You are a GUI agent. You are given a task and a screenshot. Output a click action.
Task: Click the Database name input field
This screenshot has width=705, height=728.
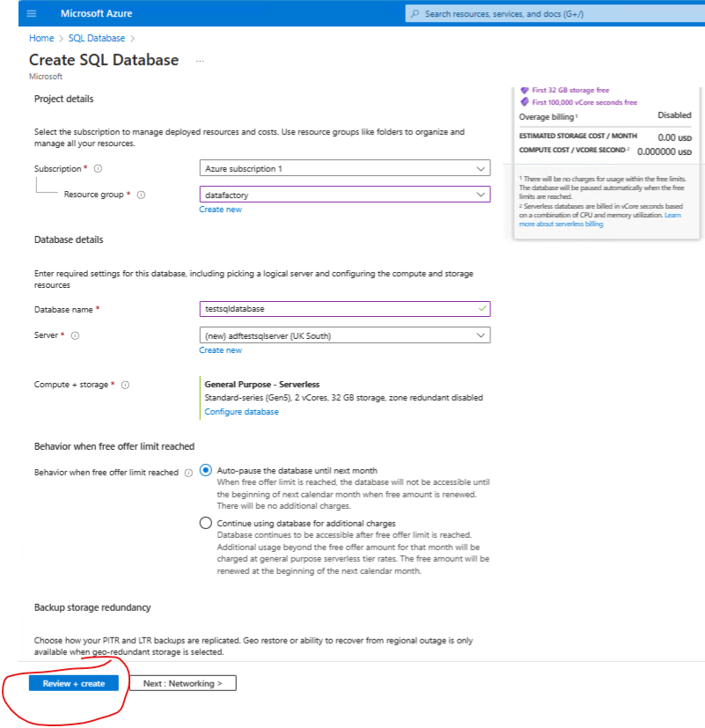[x=345, y=309]
